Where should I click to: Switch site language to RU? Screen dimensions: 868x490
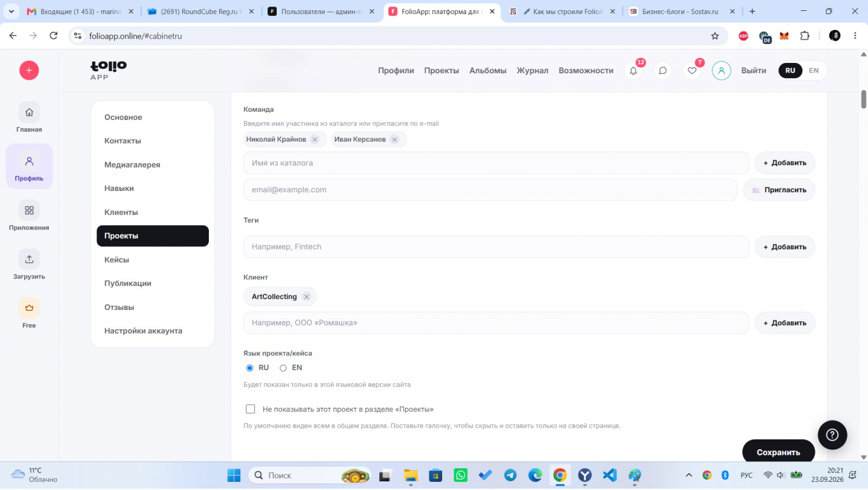[790, 71]
